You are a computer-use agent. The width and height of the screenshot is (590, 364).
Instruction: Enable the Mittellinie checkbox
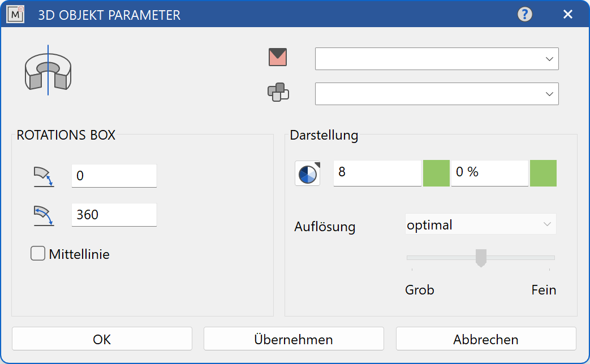point(37,253)
